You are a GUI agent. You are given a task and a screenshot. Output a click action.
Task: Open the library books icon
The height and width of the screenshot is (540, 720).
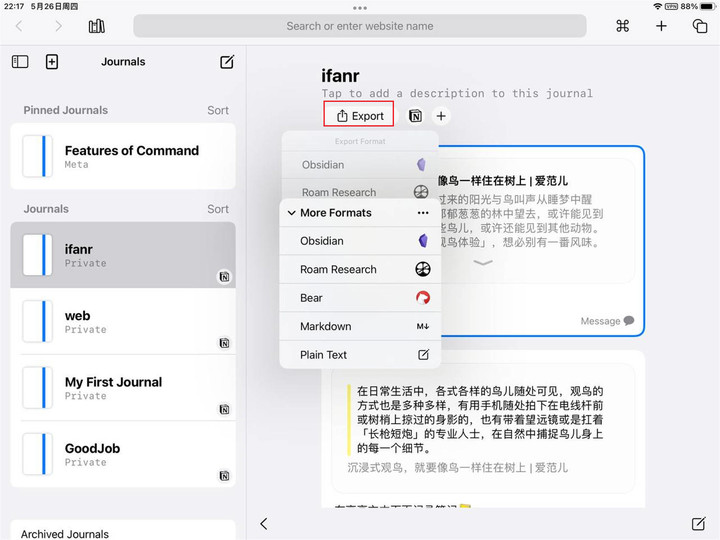[96, 26]
